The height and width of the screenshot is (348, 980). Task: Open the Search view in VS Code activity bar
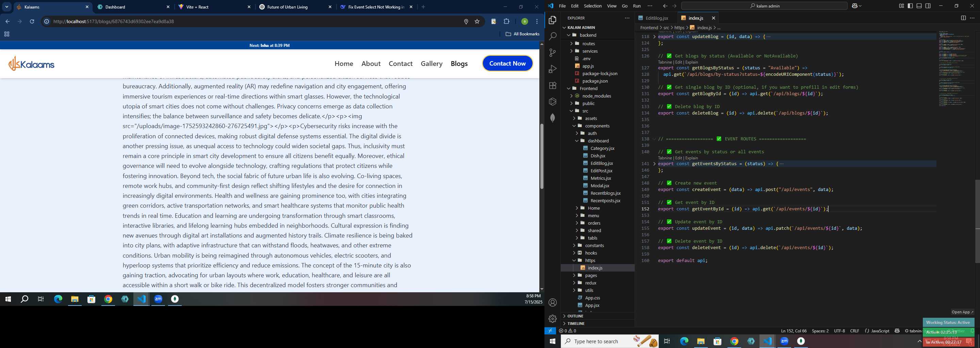click(552, 36)
